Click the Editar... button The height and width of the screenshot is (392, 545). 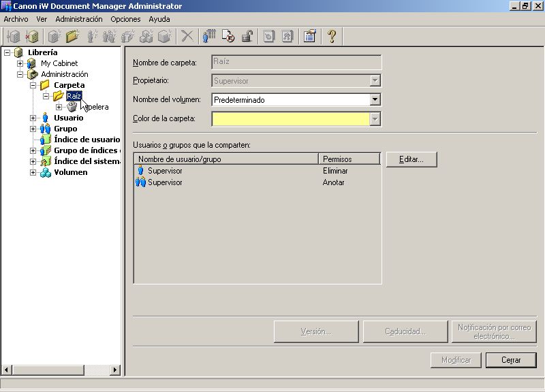coord(411,159)
